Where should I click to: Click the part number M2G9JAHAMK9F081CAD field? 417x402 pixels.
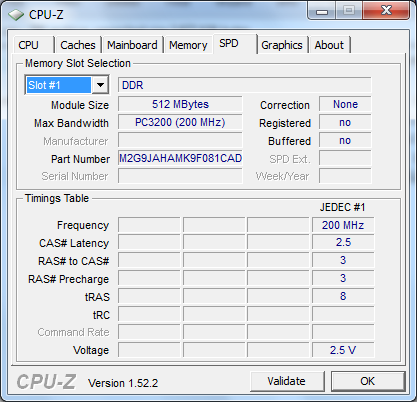click(180, 158)
